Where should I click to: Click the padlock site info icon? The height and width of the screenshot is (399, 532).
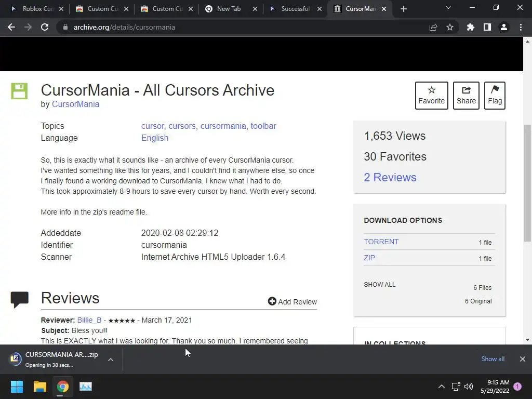65,27
